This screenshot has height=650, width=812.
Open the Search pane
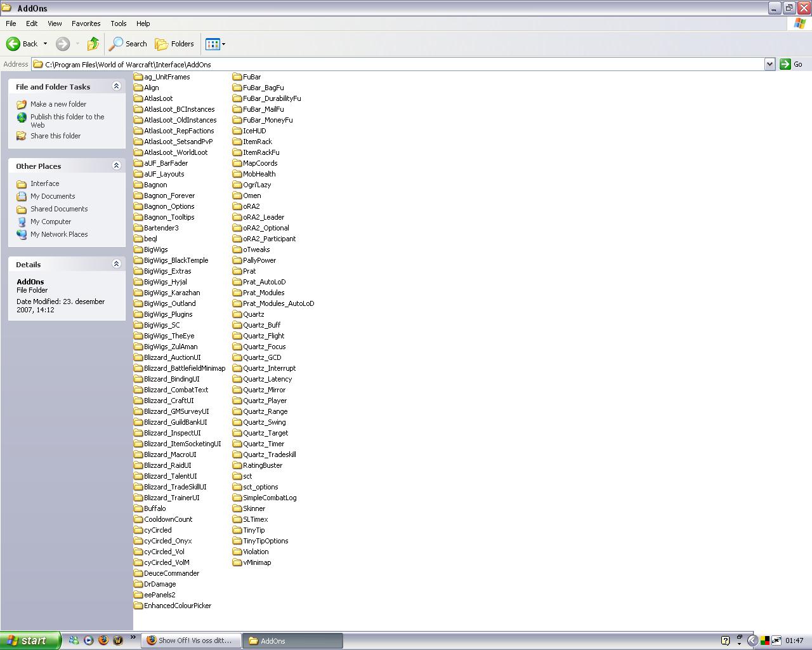pos(128,44)
